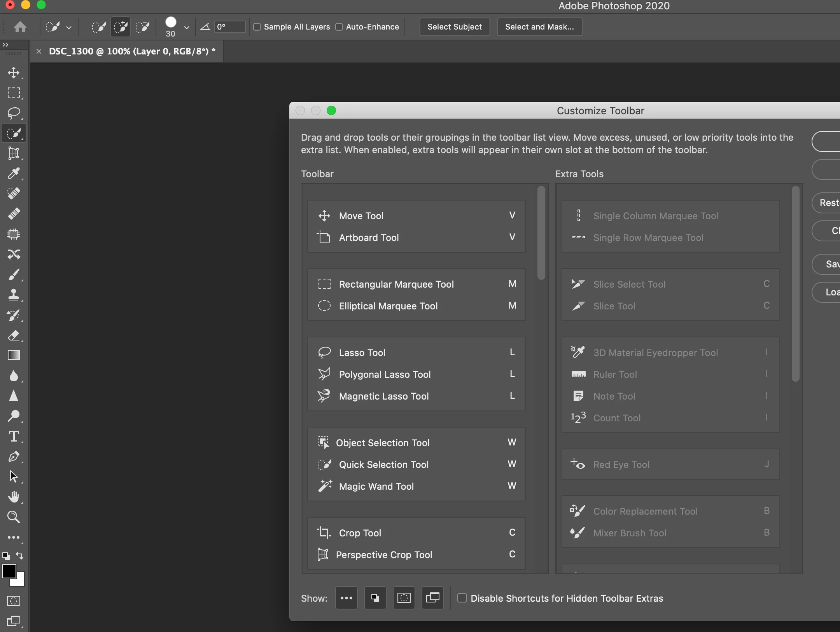Expand the tool preset picker arrow

tap(69, 27)
